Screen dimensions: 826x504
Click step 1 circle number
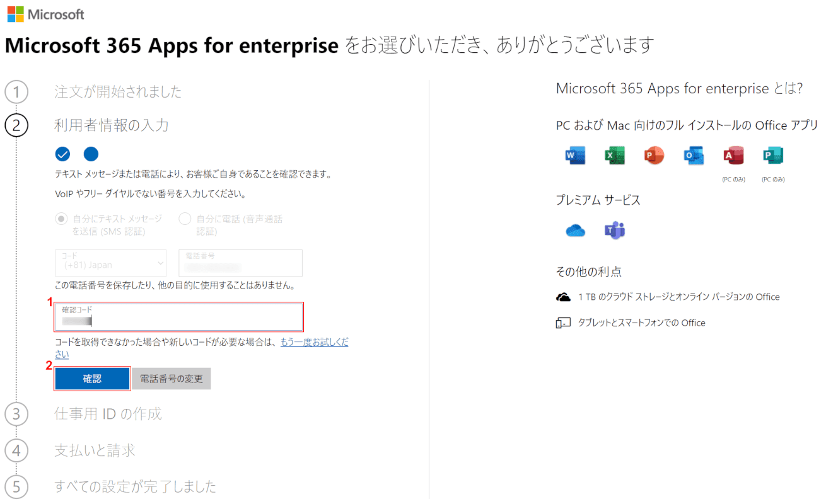[16, 92]
